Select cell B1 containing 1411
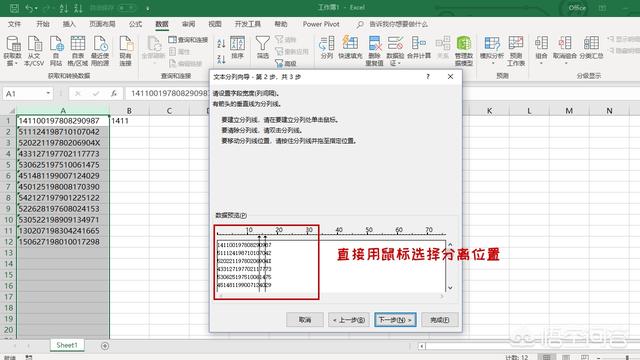This screenshot has height=360, width=640. pyautogui.click(x=129, y=121)
